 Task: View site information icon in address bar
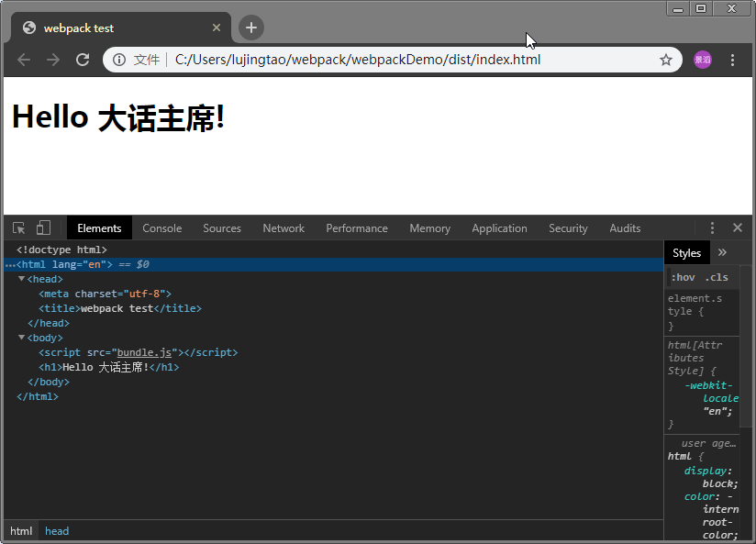[x=119, y=60]
